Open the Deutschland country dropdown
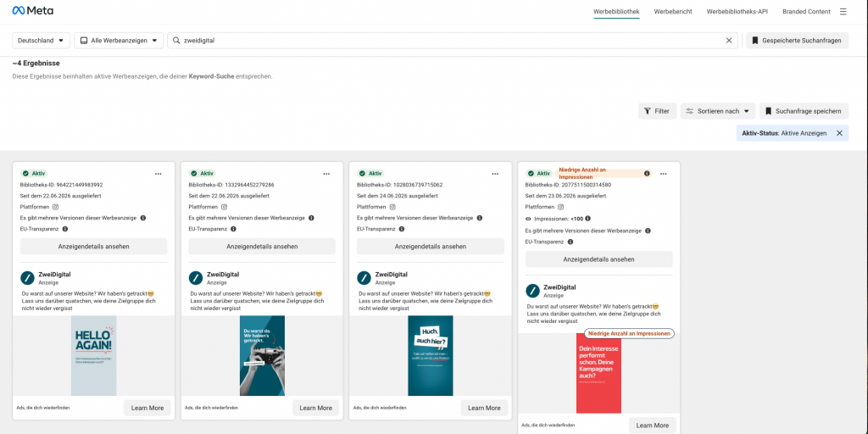The width and height of the screenshot is (868, 434). pyautogui.click(x=41, y=41)
